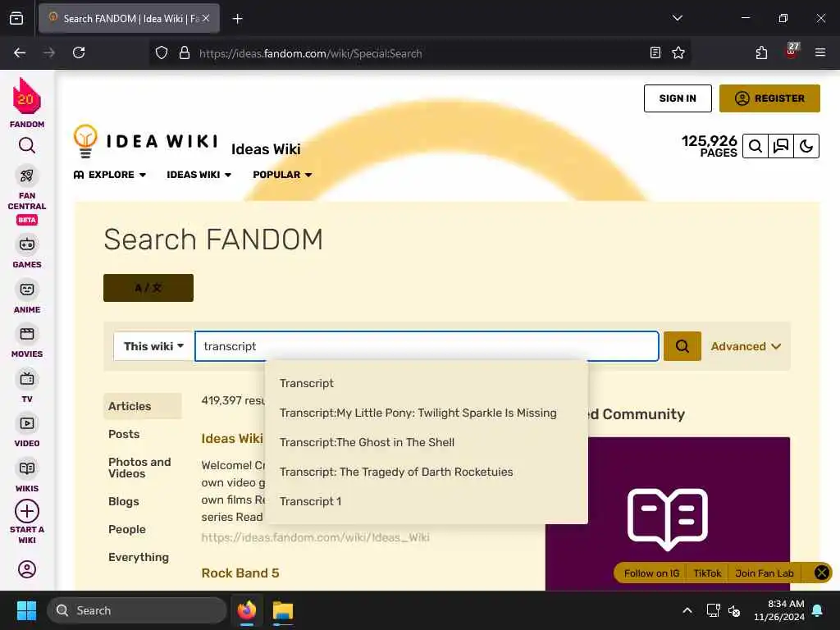Open the This wiki scope dropdown

pyautogui.click(x=153, y=346)
